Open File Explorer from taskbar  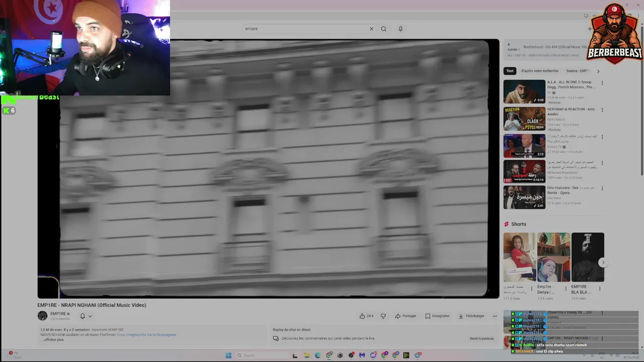tap(306, 355)
